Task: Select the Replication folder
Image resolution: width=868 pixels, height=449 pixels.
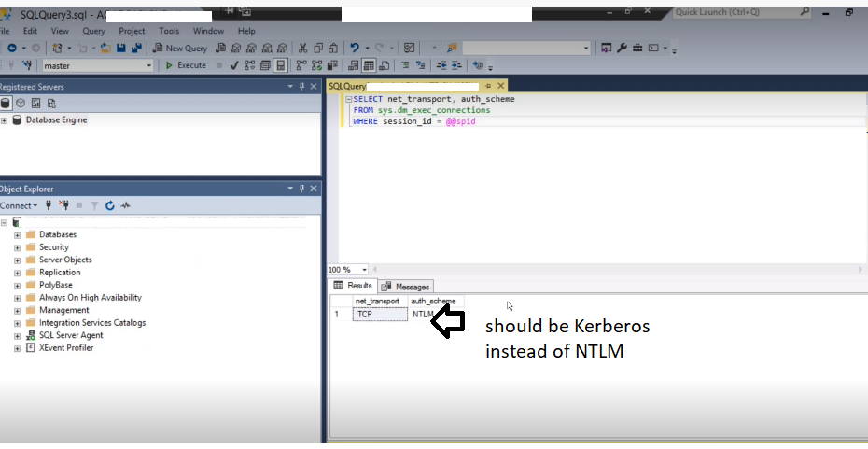Action: pos(60,273)
